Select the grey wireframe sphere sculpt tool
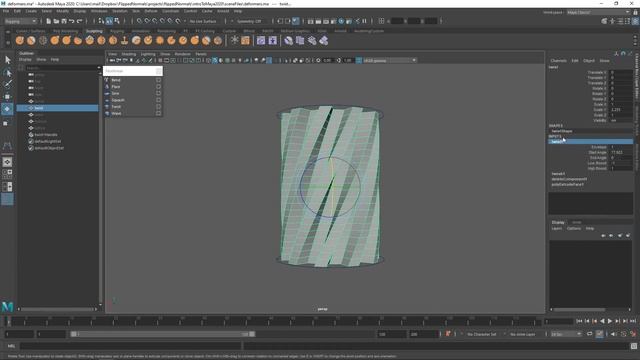This screenshot has width=640, height=360. pyautogui.click(x=43, y=40)
